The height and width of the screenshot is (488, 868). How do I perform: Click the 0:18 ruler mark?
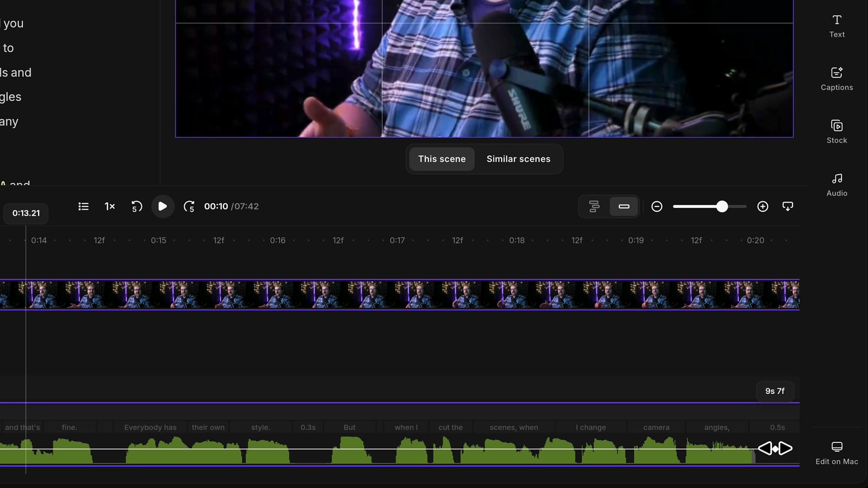[517, 240]
